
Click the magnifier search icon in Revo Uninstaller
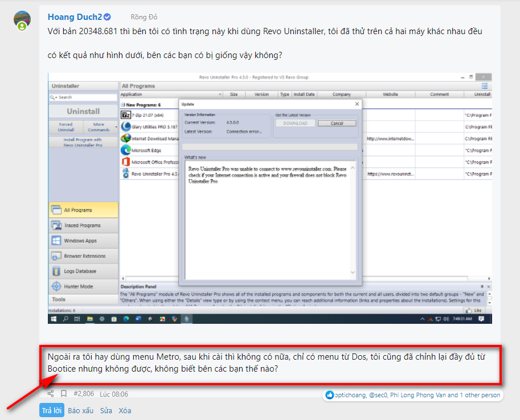(x=52, y=97)
